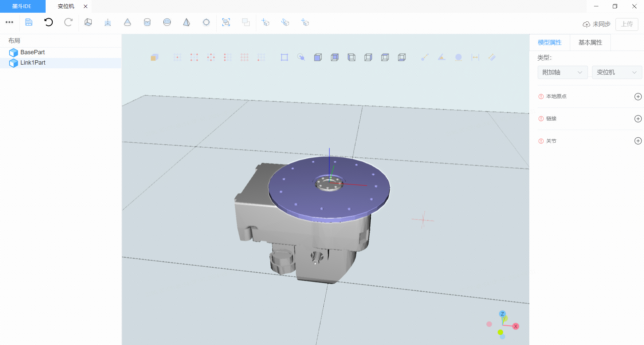Click the ruler measure tool
Image resolution: width=644 pixels, height=345 pixels.
pyautogui.click(x=492, y=57)
